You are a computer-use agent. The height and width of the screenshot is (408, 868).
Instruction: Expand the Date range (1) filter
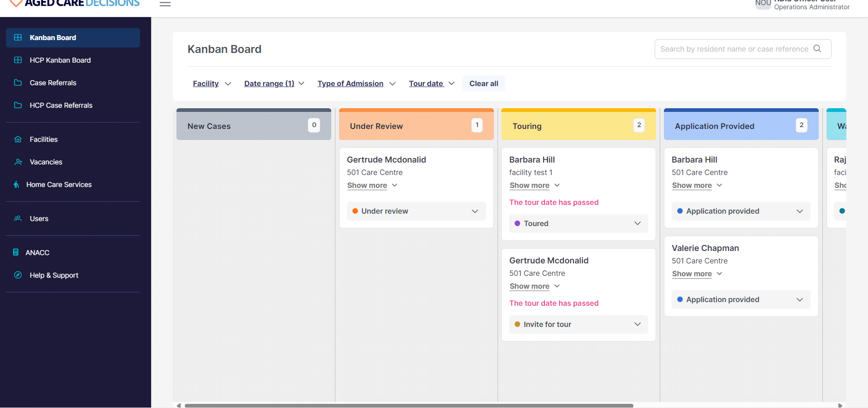274,83
